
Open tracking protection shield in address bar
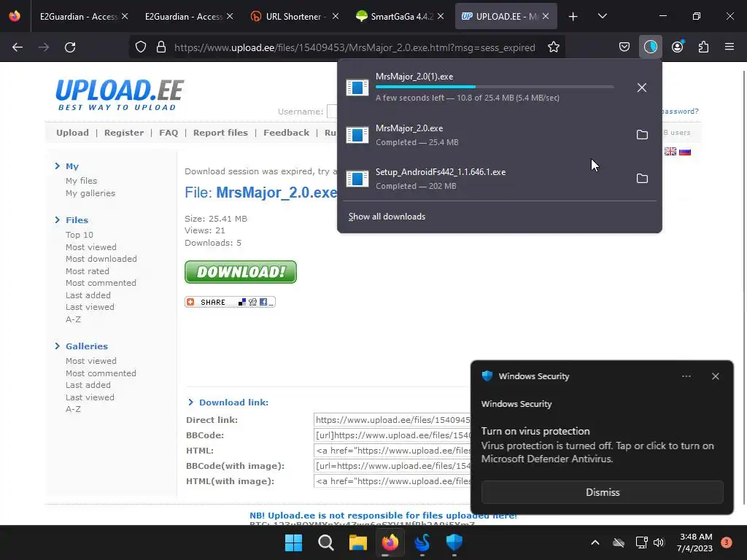coord(141,47)
